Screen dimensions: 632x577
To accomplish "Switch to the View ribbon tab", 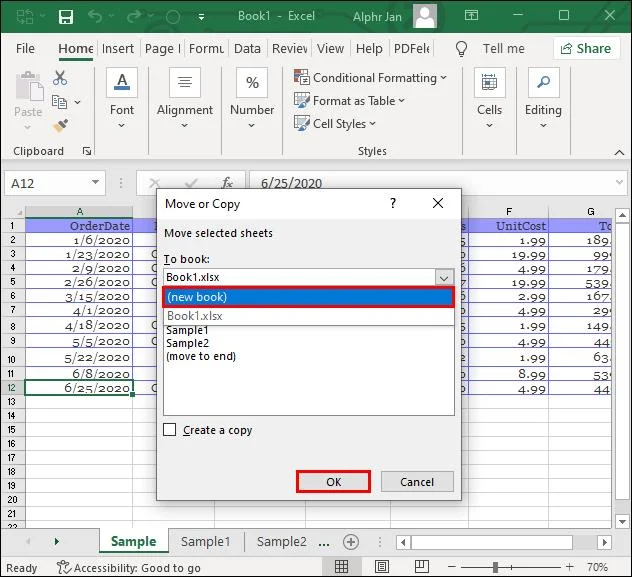I will pyautogui.click(x=330, y=48).
